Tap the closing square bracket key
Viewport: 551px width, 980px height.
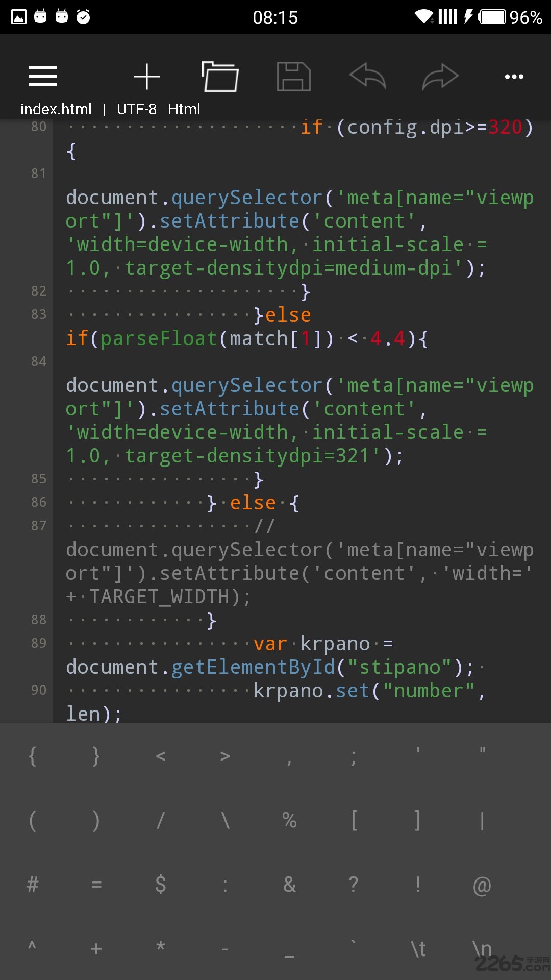tap(418, 820)
